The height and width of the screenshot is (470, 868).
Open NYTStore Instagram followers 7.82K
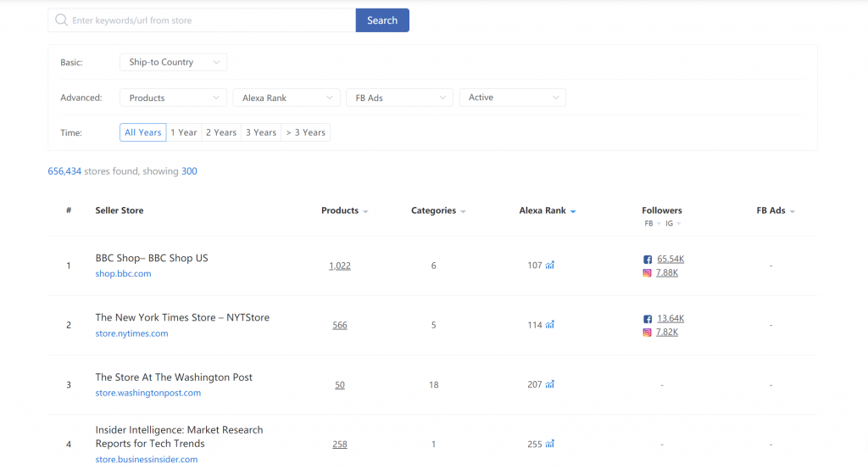tap(667, 332)
